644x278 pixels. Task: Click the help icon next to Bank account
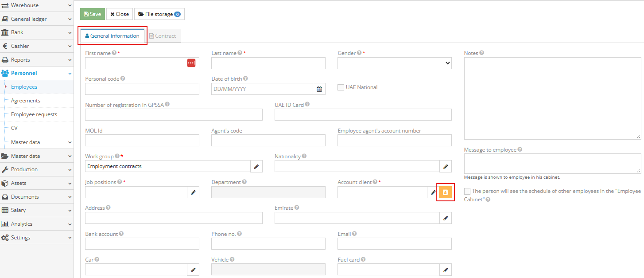click(x=121, y=234)
